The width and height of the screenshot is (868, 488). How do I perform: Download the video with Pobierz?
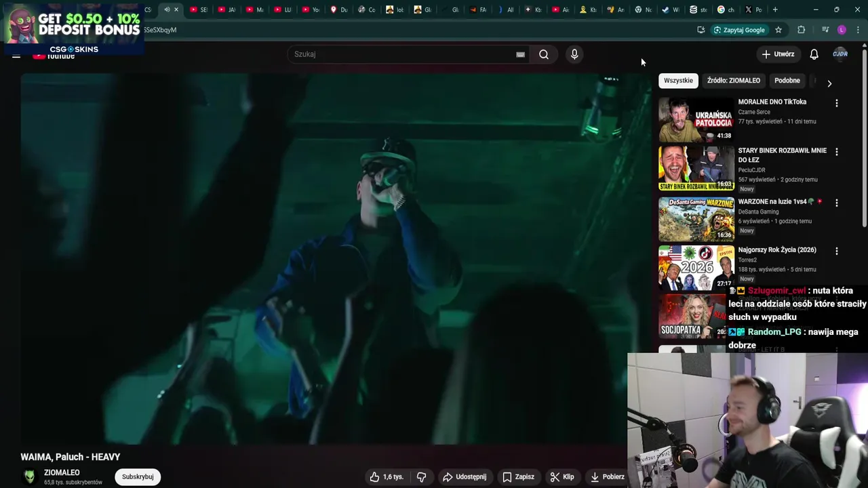coord(608,476)
